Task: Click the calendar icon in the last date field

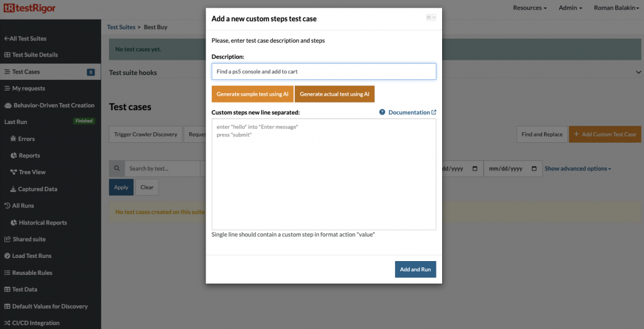Action: [535, 169]
